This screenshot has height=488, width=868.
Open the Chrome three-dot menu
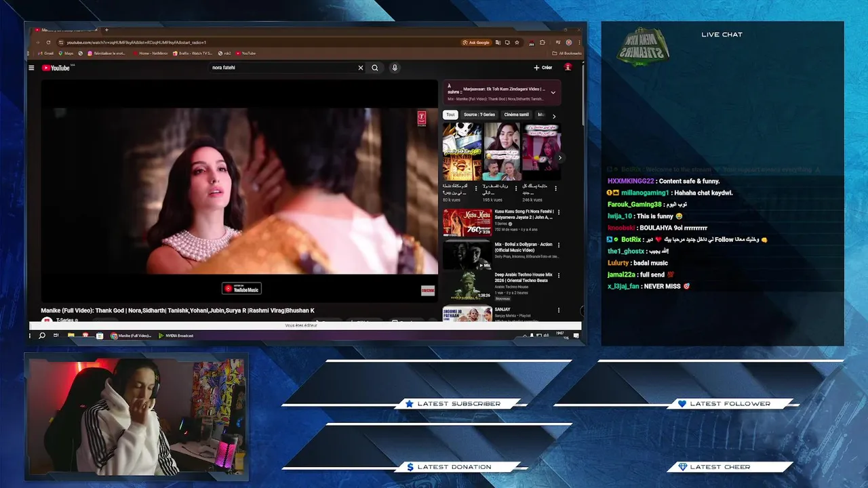click(x=579, y=42)
